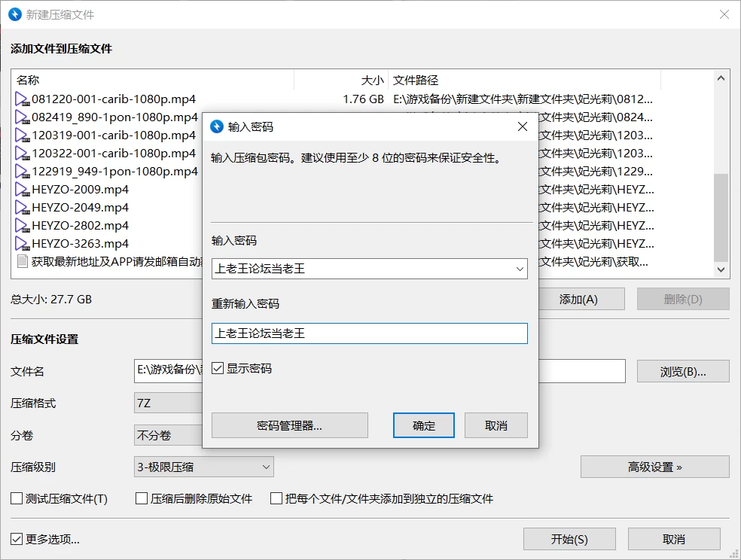
Task: Sort by the 大小 column header
Action: [x=341, y=81]
